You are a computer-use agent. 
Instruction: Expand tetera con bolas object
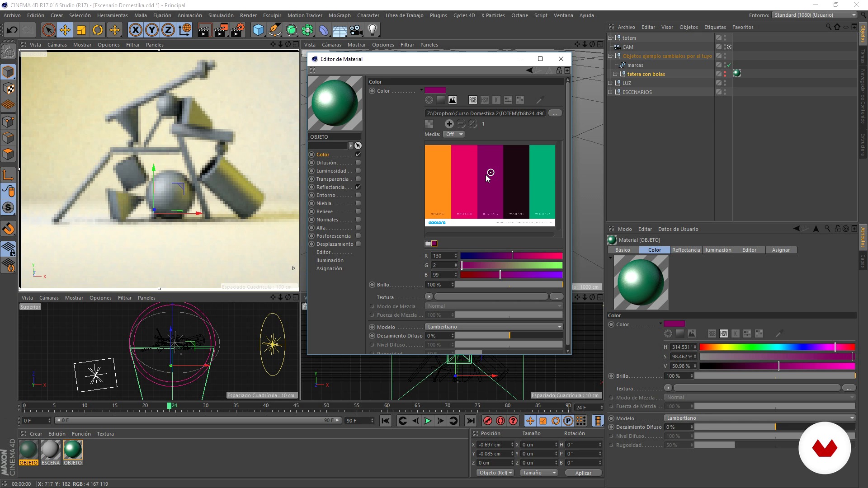coord(615,74)
